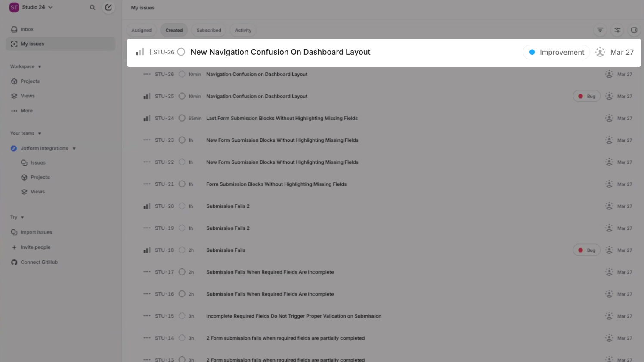644x362 pixels.
Task: Open filter options with the funnel icon
Action: click(600, 30)
